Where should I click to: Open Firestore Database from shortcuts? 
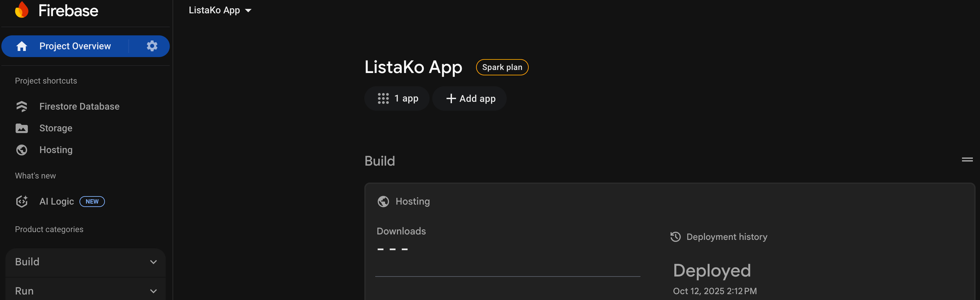pyautogui.click(x=79, y=106)
